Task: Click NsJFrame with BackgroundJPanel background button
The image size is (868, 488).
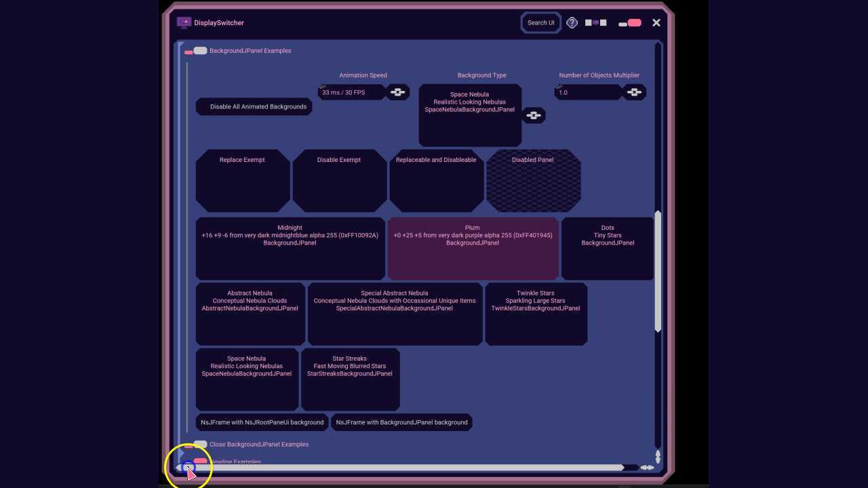Action: (401, 422)
